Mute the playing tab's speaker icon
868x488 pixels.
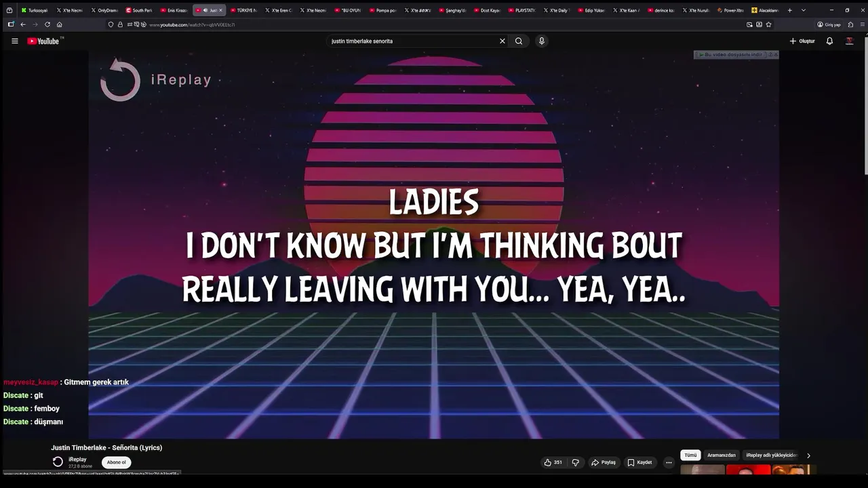click(x=205, y=10)
